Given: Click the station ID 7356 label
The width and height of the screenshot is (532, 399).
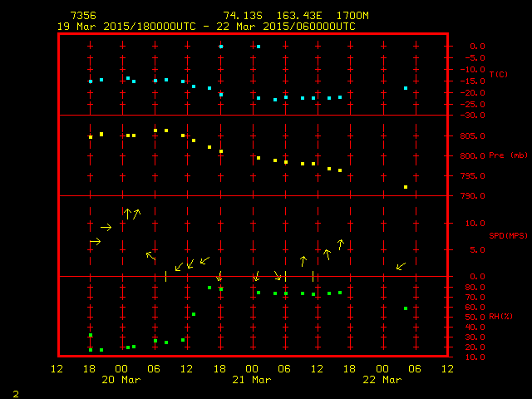Looking at the screenshot, I should coord(82,16).
